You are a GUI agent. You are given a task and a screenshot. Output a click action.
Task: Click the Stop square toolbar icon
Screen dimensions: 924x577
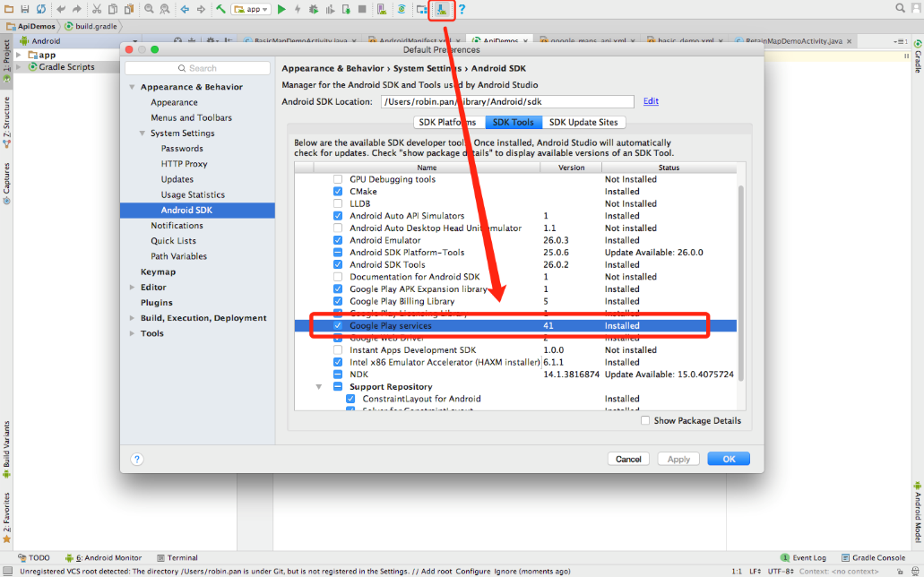click(362, 9)
